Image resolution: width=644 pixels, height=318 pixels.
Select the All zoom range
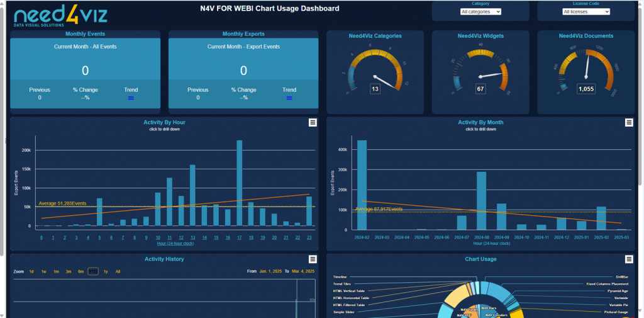point(118,271)
